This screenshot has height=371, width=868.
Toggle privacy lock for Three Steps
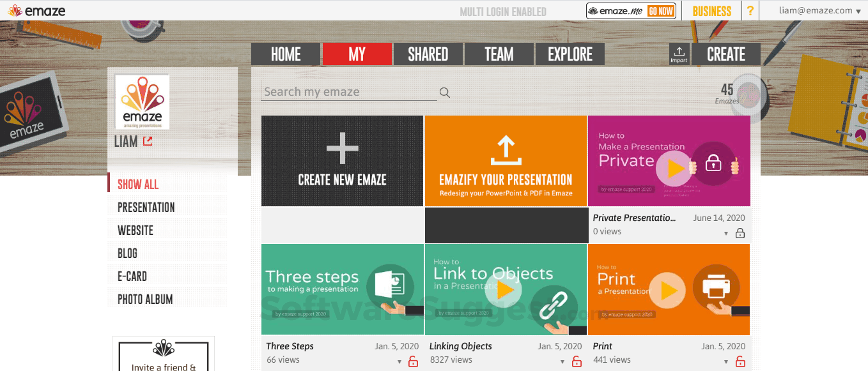[414, 360]
